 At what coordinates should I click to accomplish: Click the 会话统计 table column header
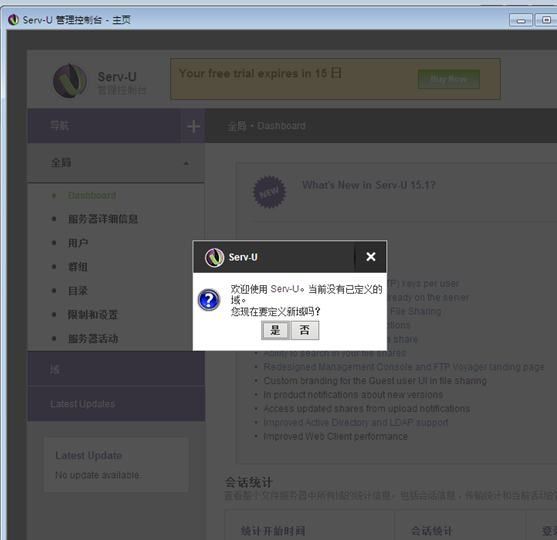point(432,531)
